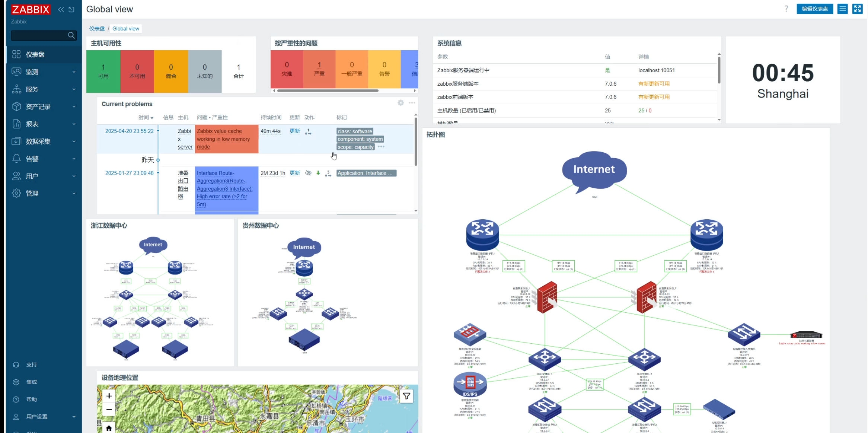Screen dimensions: 868x433
Task: Click the 严重 severity tile
Action: click(319, 69)
